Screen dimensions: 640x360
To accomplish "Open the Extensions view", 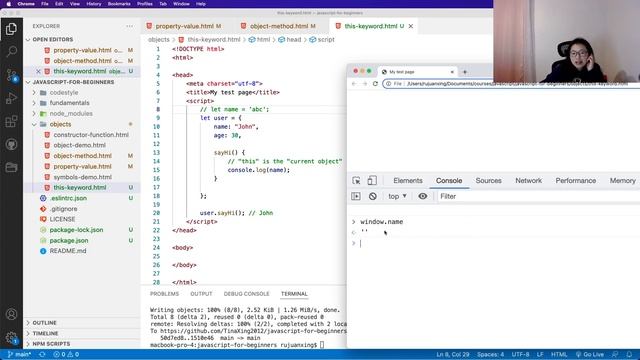I will click(x=11, y=121).
